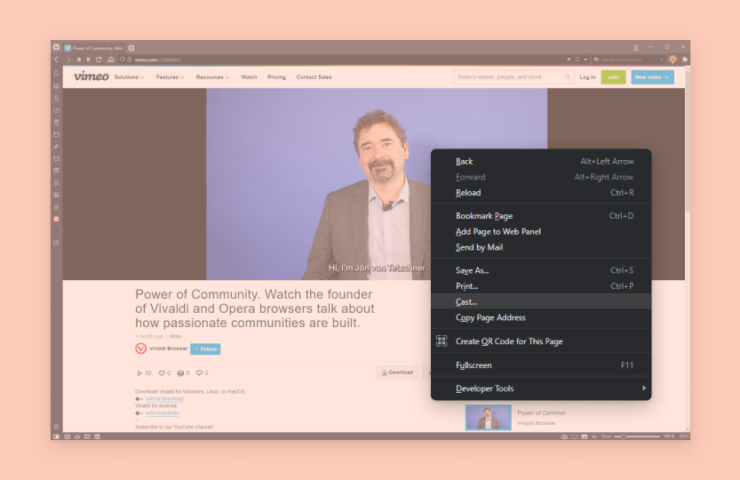Click the Create QR Code grid icon
Image resolution: width=740 pixels, height=480 pixels.
point(442,341)
